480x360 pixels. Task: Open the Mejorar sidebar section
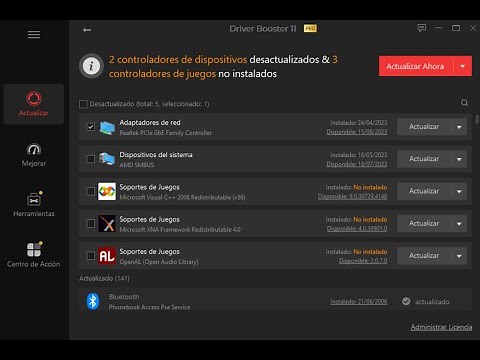click(x=34, y=155)
